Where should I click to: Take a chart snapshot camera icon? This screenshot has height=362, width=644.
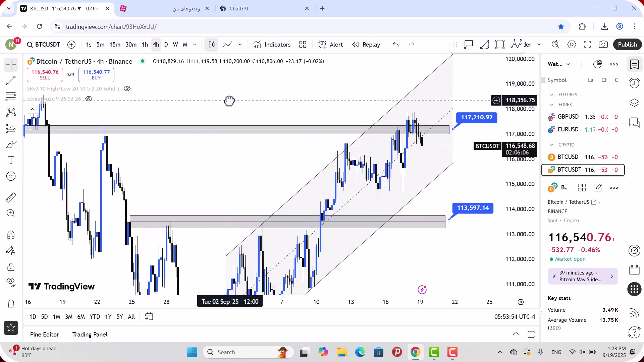click(603, 45)
